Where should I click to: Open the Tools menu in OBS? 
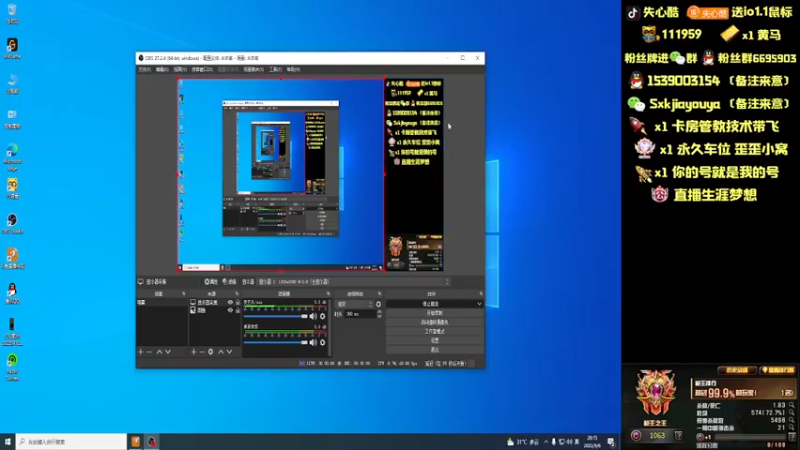coord(275,69)
